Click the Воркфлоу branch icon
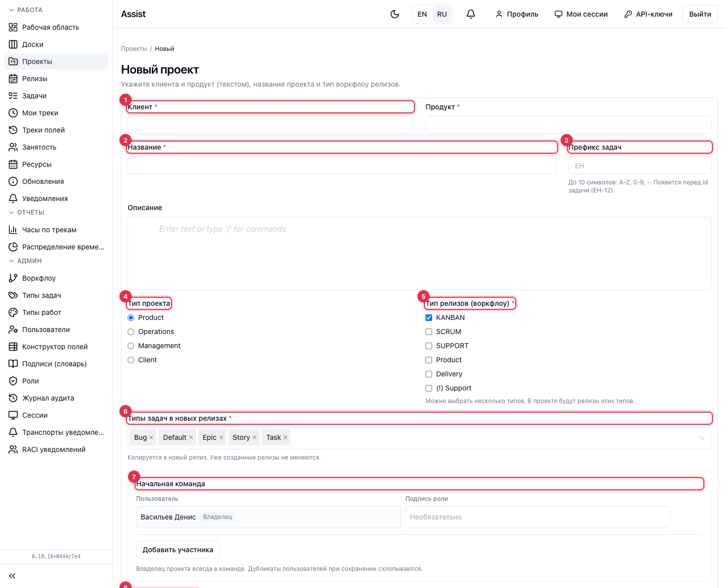The image size is (726, 588). coord(13,278)
